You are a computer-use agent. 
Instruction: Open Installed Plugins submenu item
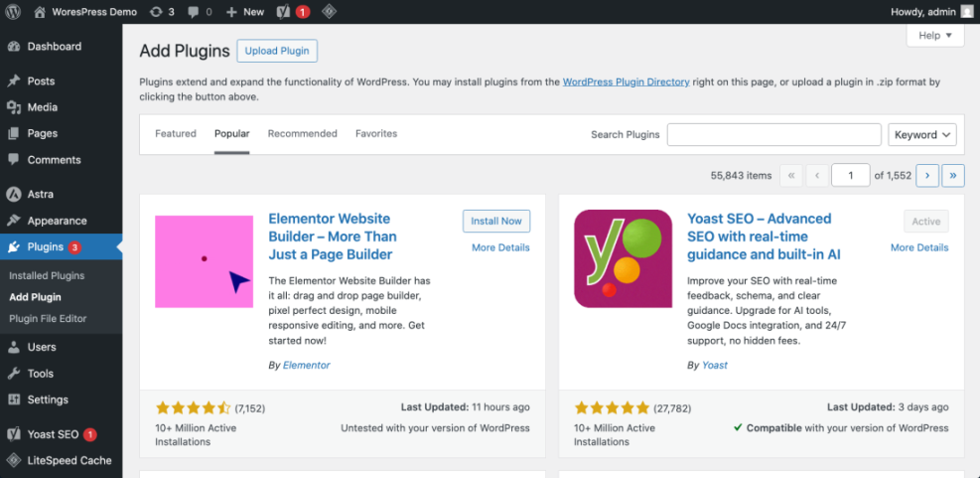click(47, 276)
